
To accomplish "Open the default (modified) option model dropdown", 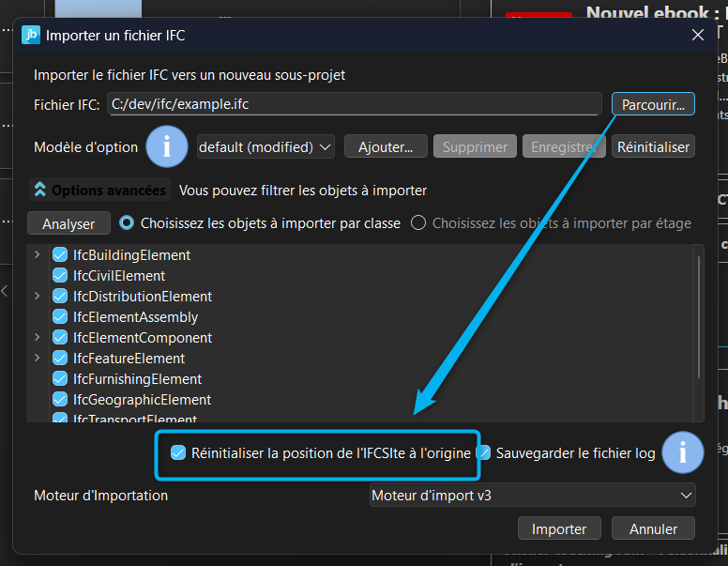I will tap(265, 146).
